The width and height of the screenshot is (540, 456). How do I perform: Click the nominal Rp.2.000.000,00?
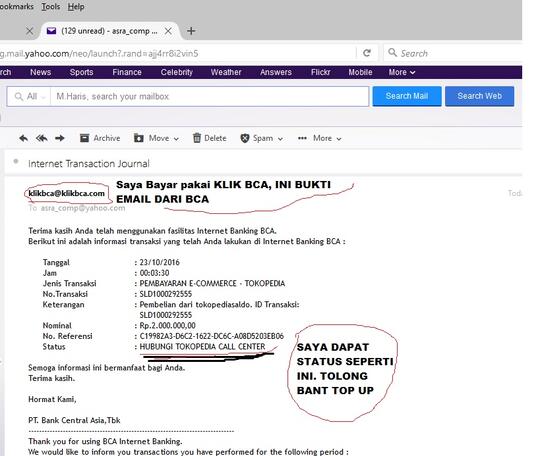[167, 325]
